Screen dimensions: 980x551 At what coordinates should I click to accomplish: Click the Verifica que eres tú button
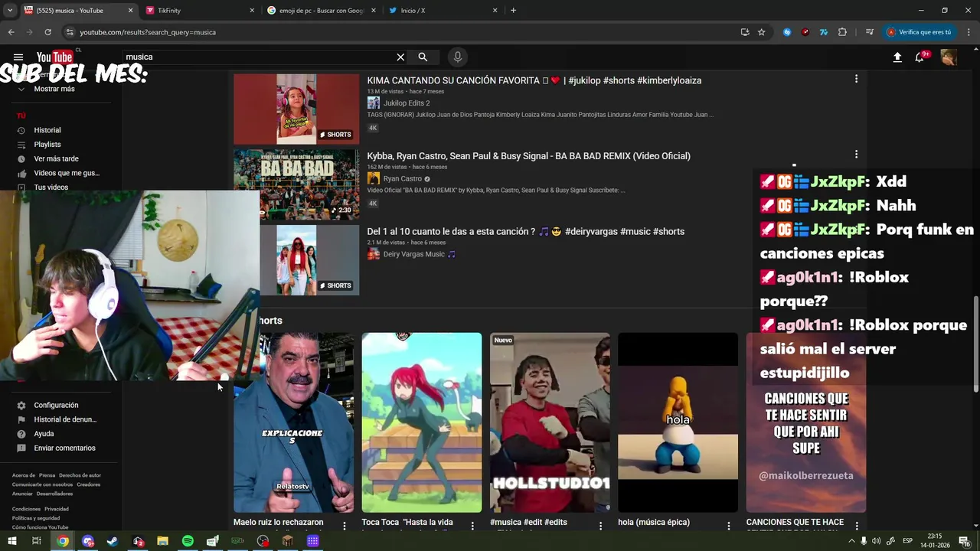pyautogui.click(x=919, y=32)
